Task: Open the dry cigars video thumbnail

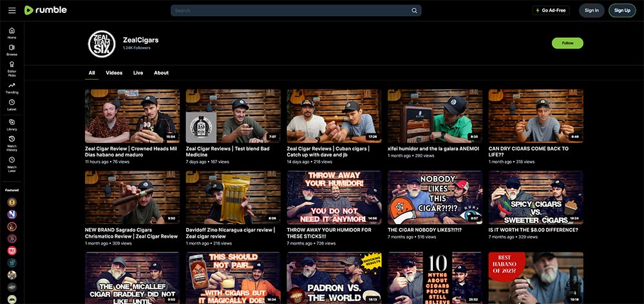Action: [x=536, y=116]
